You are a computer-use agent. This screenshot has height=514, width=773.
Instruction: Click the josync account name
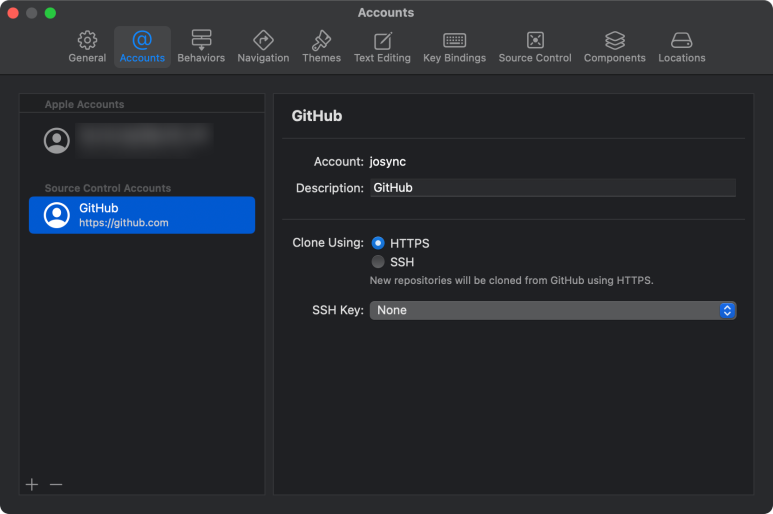coord(387,162)
